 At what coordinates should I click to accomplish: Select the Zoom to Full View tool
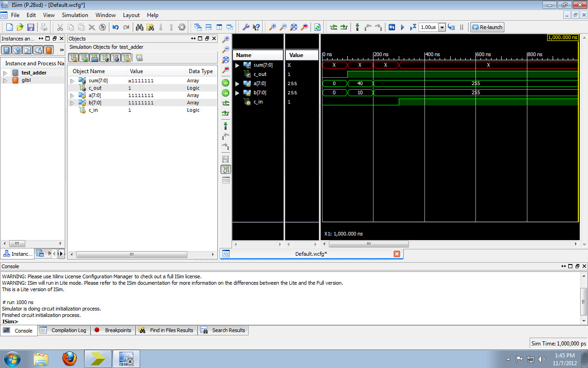[225, 59]
